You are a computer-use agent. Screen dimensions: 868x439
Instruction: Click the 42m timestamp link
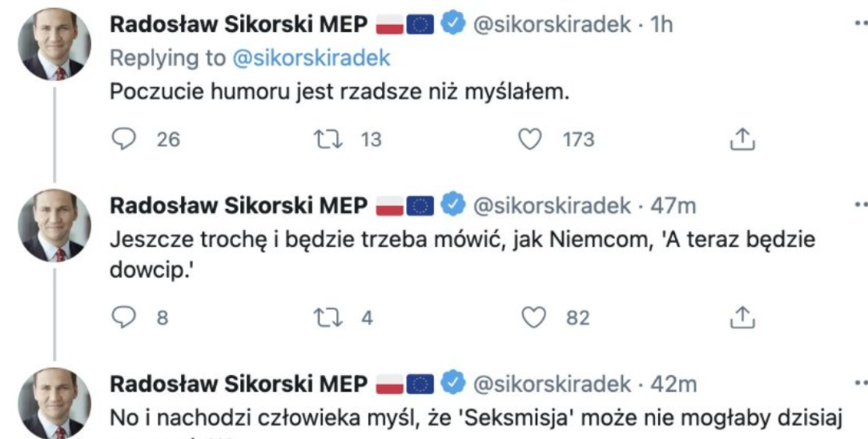673,384
